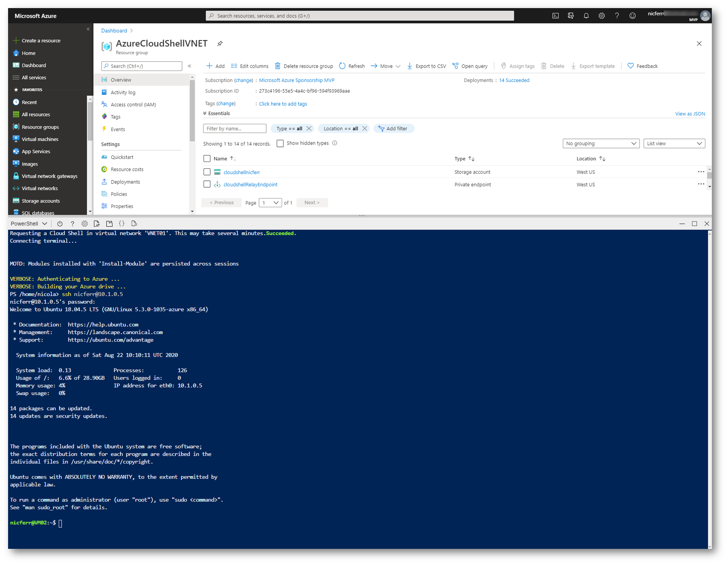Remove the Type == all filter

tap(309, 128)
